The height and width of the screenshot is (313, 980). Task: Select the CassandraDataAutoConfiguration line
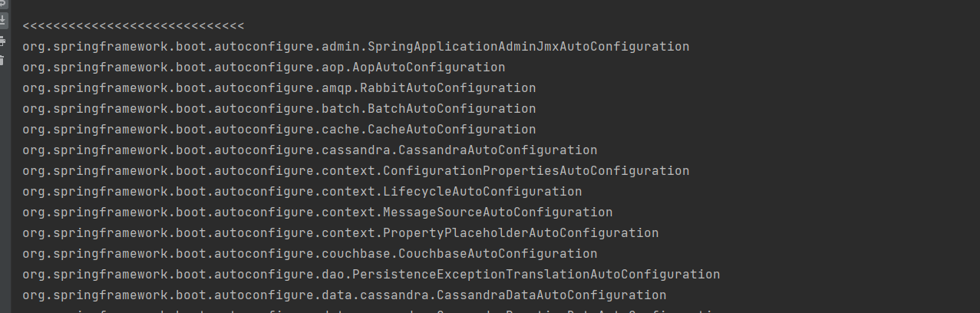345,295
